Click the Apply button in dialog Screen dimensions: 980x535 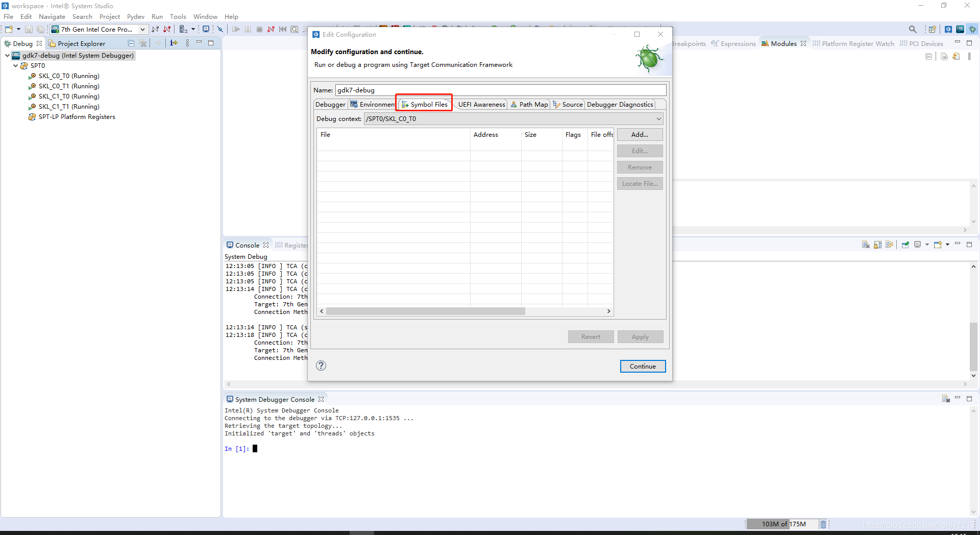point(640,336)
